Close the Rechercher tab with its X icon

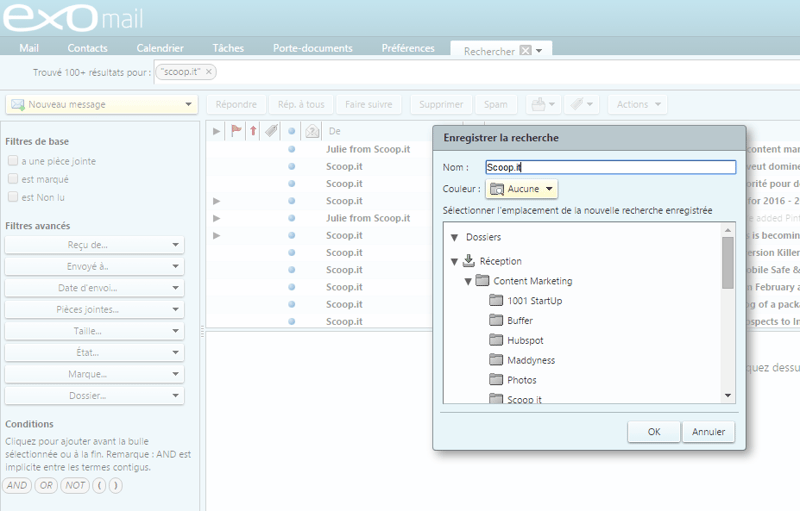click(525, 50)
